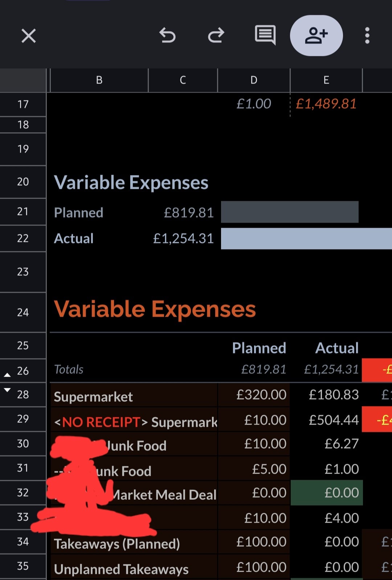
Task: Select the green-highlighted £0.00 actual cell
Action: tap(327, 493)
